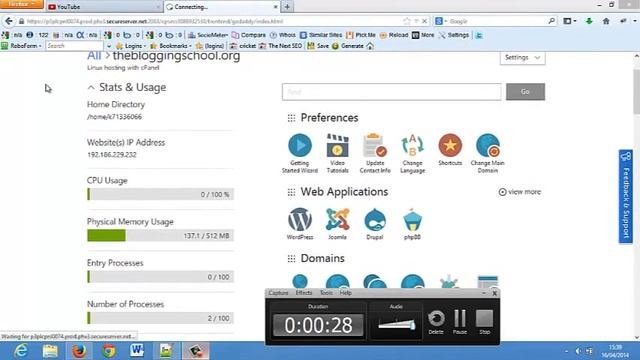Go back to the previous page

[9, 21]
